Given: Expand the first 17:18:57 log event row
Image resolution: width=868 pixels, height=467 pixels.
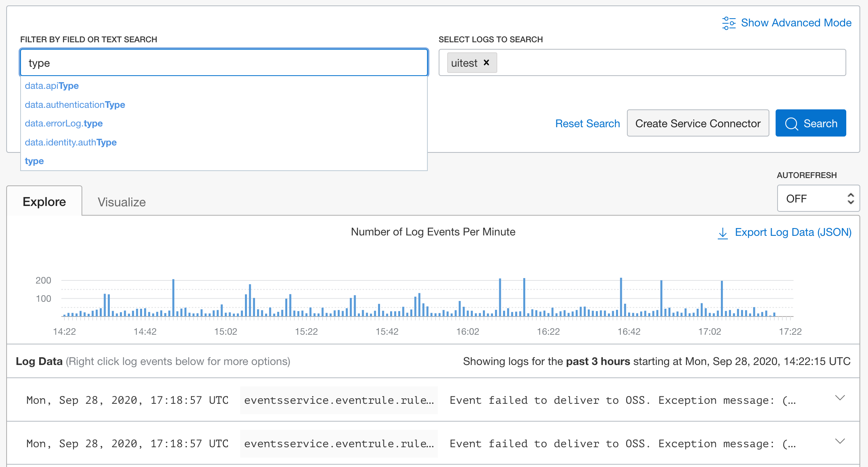Looking at the screenshot, I should click(x=840, y=398).
